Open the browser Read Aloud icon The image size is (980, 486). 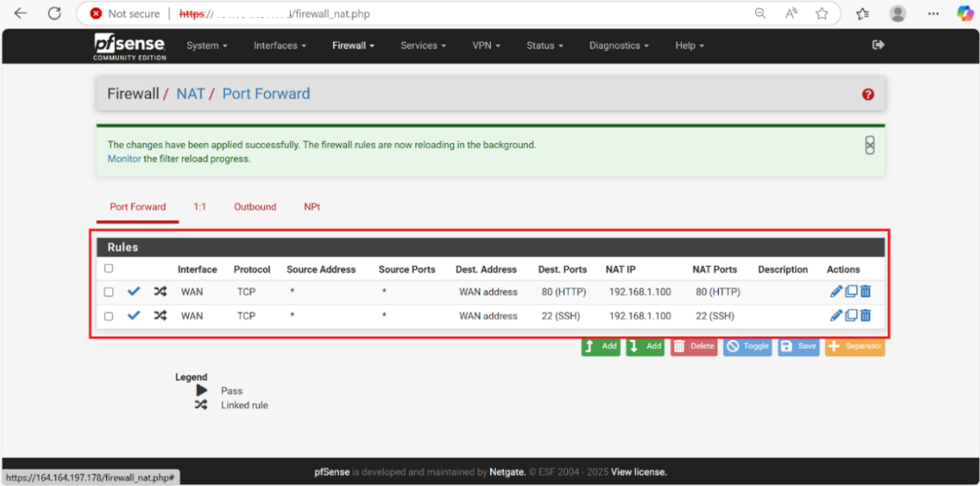(x=791, y=13)
